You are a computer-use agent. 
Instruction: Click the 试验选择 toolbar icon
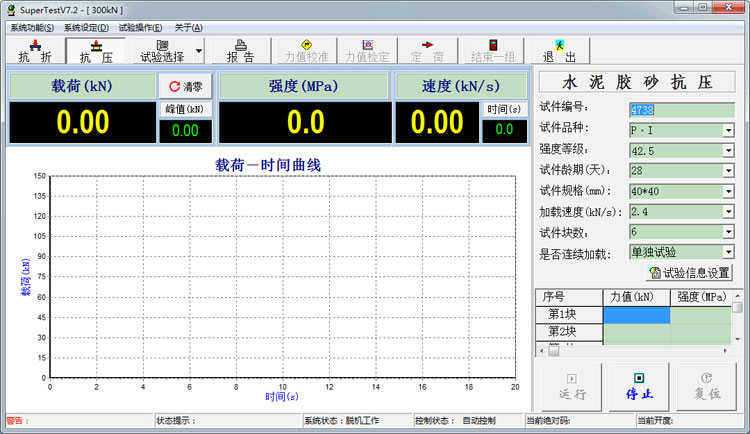pyautogui.click(x=161, y=50)
